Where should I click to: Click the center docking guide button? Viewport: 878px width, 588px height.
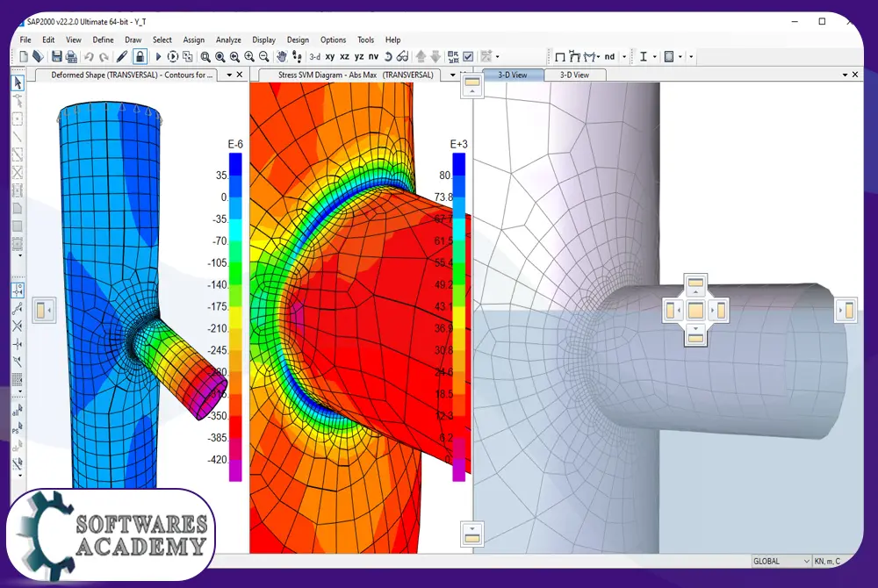tap(695, 310)
